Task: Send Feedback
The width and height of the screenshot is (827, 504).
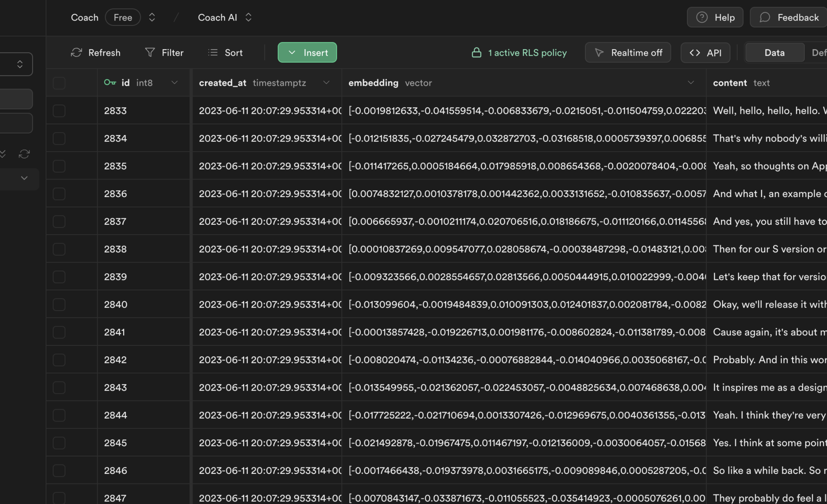Action: (x=788, y=17)
